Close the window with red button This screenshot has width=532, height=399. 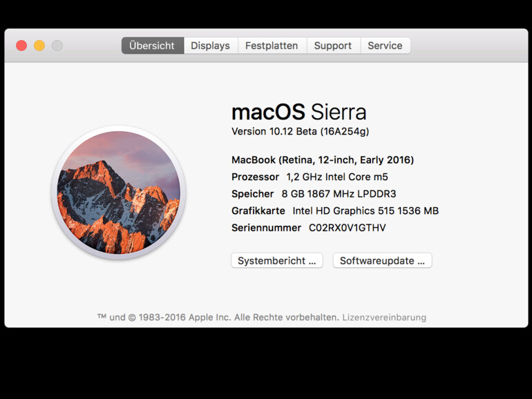tap(21, 46)
